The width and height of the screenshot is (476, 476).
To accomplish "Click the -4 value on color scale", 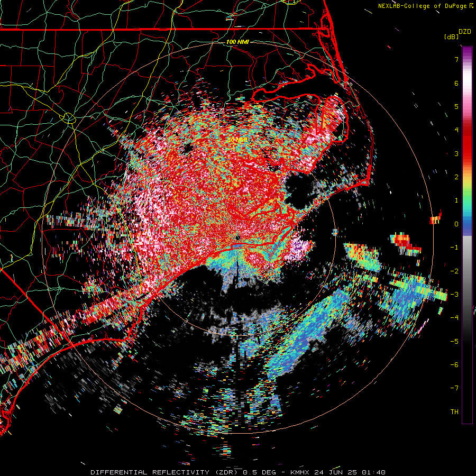I will (x=454, y=317).
